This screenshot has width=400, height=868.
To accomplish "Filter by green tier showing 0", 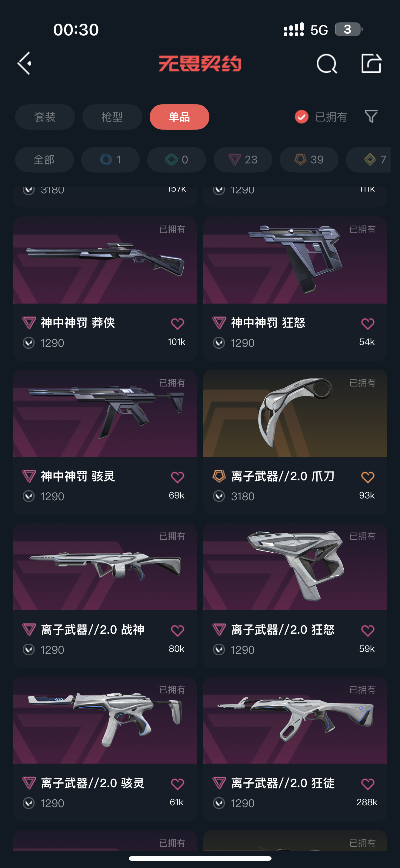I will [176, 160].
